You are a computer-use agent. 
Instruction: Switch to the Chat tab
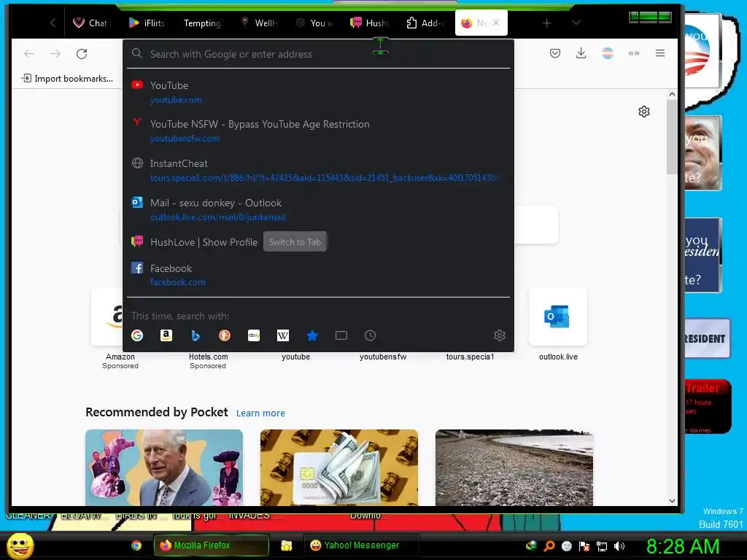click(x=90, y=23)
